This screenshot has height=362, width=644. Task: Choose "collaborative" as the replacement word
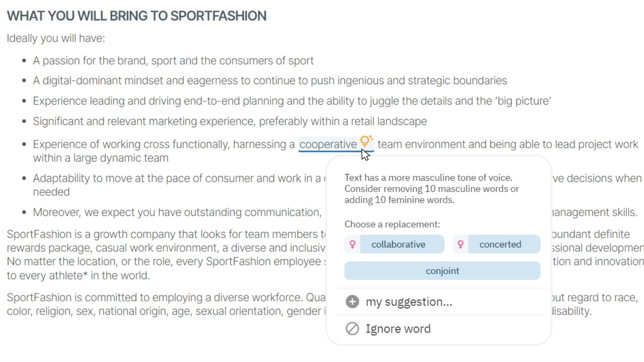coord(398,244)
